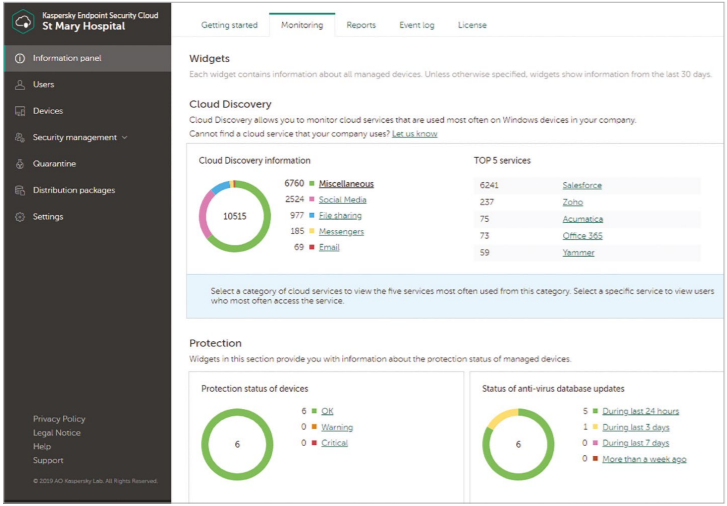The height and width of the screenshot is (506, 727).
Task: Click the Kaspersky cloud logo icon
Action: pos(23,21)
